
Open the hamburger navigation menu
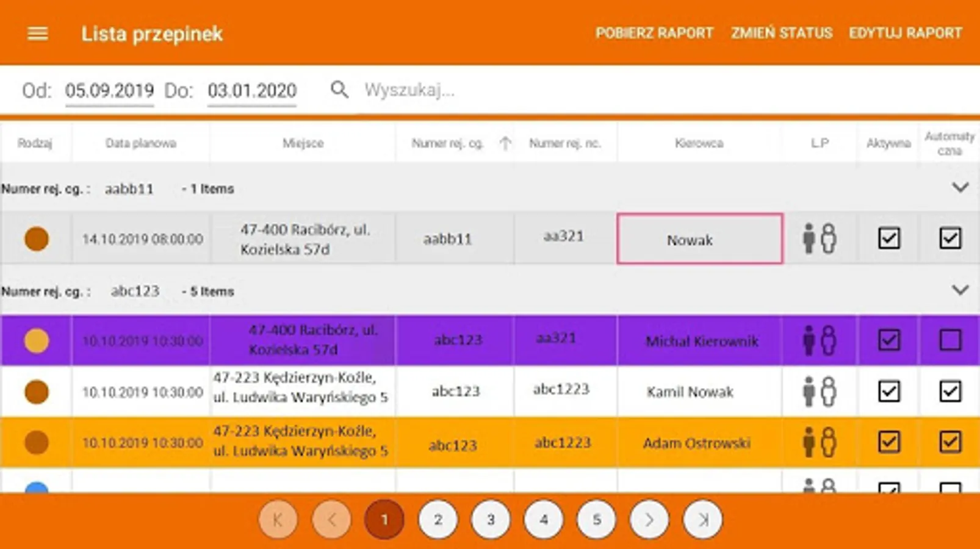click(x=38, y=34)
